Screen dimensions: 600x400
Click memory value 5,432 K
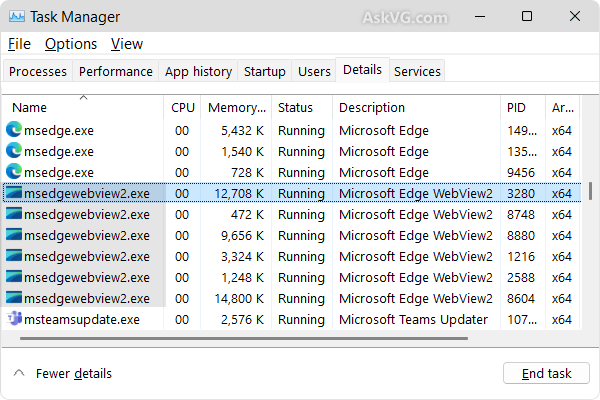[x=243, y=131]
